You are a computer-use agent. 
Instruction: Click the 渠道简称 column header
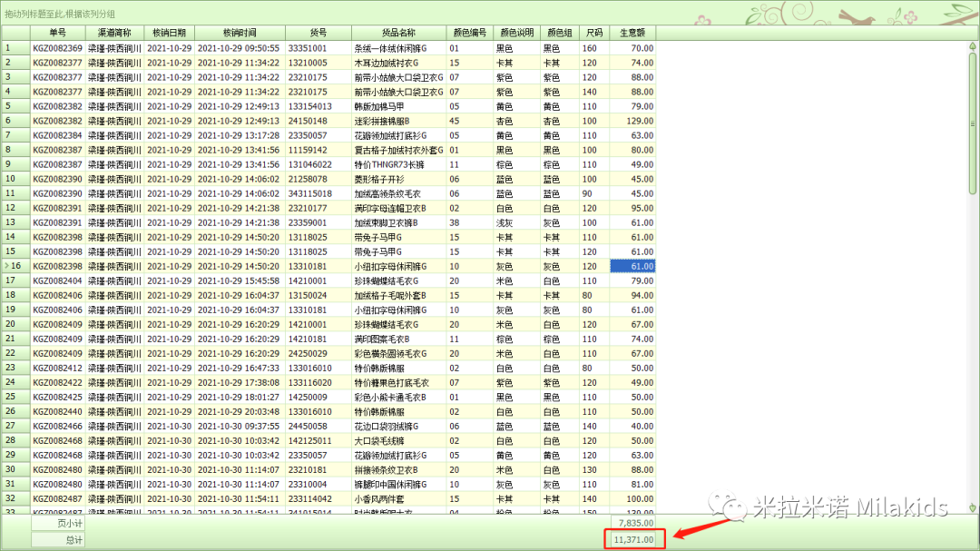point(114,33)
